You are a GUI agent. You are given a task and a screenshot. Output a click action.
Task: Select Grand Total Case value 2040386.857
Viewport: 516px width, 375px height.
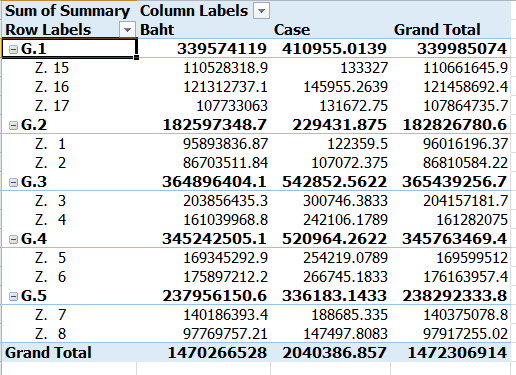click(x=334, y=353)
